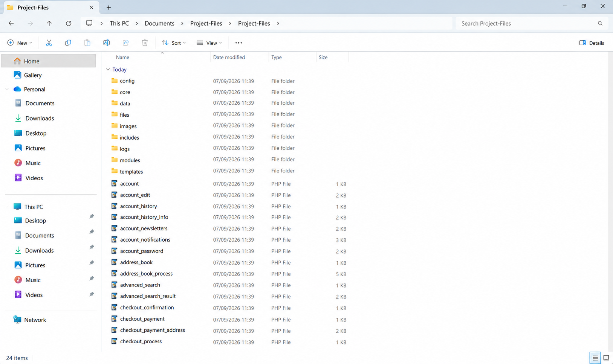The width and height of the screenshot is (613, 364).
Task: Collapse the Today group
Action: 108,70
